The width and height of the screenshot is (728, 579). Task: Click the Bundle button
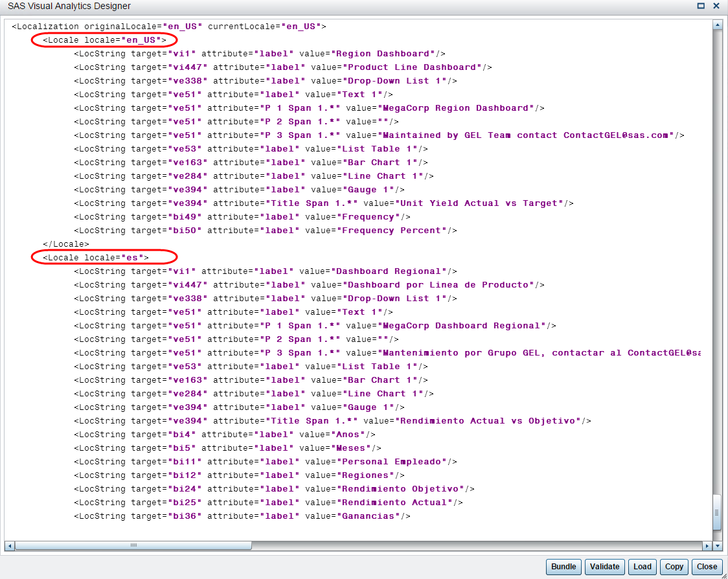pos(563,567)
